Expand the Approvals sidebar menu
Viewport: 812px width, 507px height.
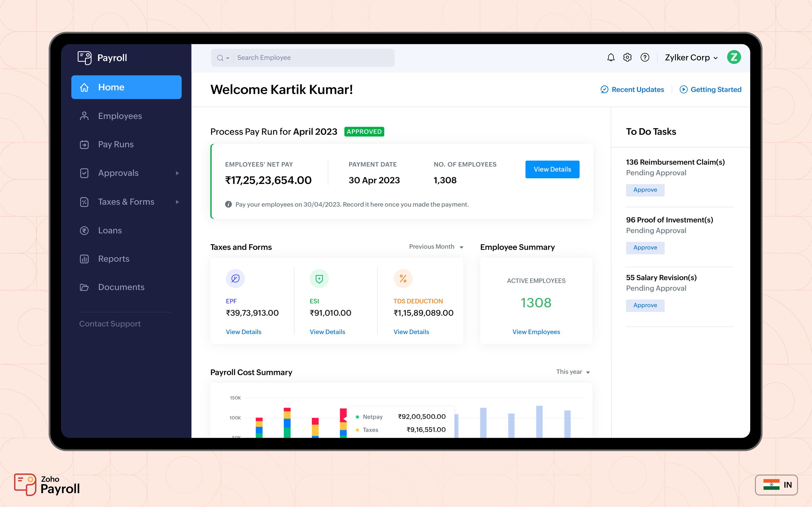click(x=118, y=173)
